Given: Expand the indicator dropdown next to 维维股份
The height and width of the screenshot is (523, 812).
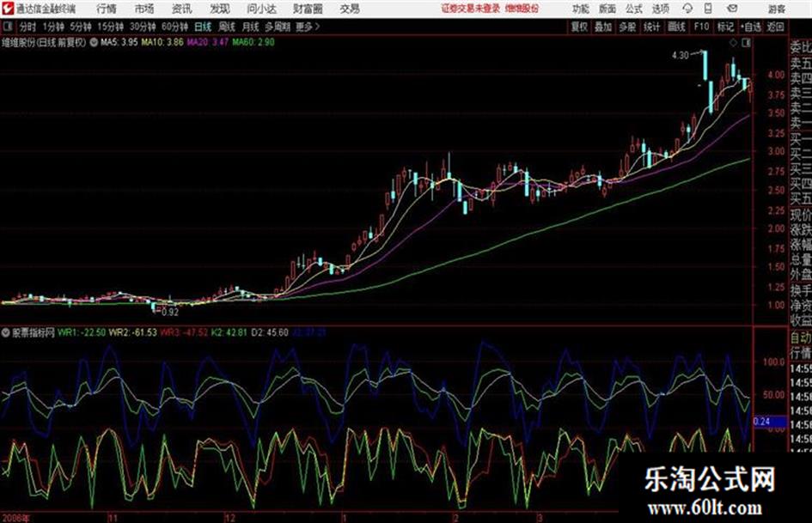Looking at the screenshot, I should pyautogui.click(x=94, y=42).
